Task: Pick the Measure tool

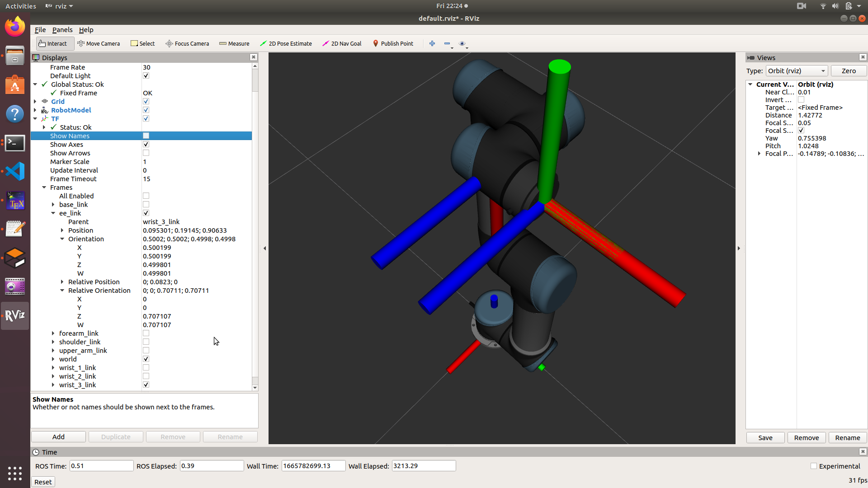Action: (234, 43)
